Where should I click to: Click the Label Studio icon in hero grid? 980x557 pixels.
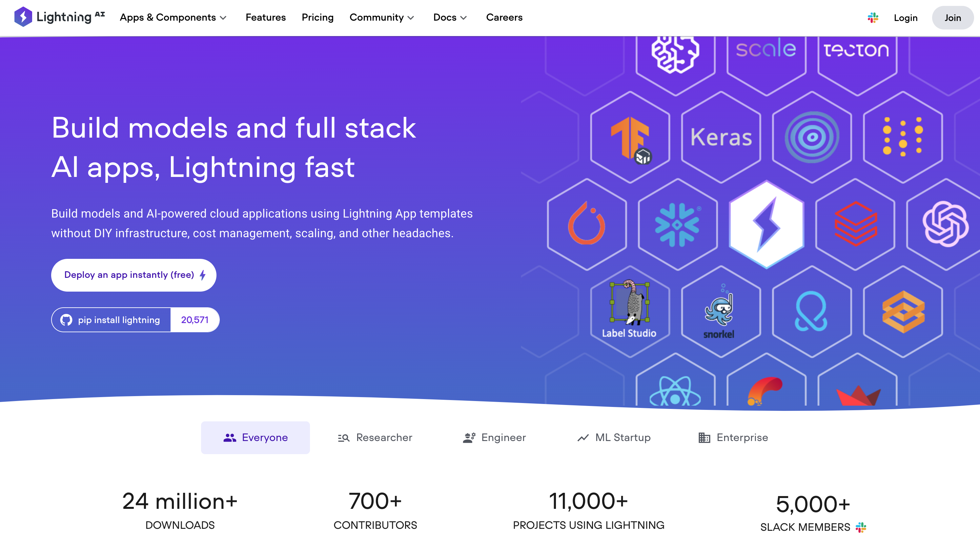pyautogui.click(x=628, y=311)
